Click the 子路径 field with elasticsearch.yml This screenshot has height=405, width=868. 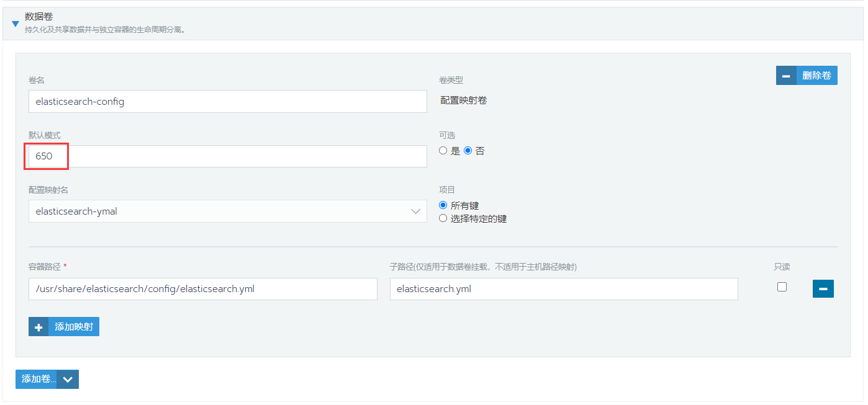coord(563,289)
